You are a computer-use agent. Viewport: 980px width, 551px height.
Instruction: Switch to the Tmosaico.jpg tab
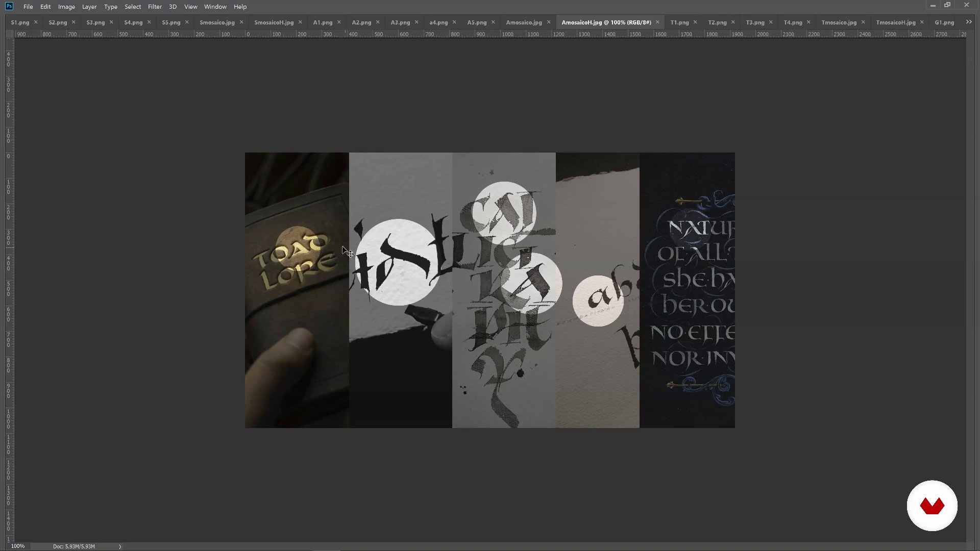[839, 22]
